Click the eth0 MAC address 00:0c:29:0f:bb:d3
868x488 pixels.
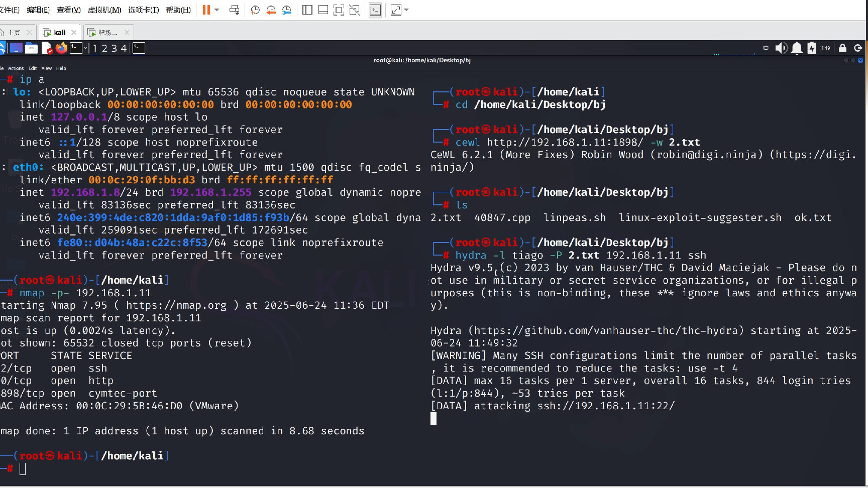pyautogui.click(x=142, y=180)
